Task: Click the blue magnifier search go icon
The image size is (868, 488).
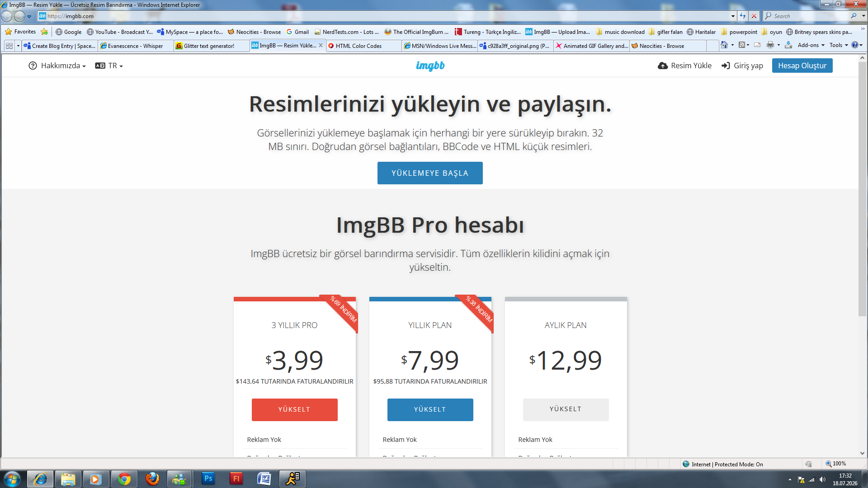Action: pos(854,16)
